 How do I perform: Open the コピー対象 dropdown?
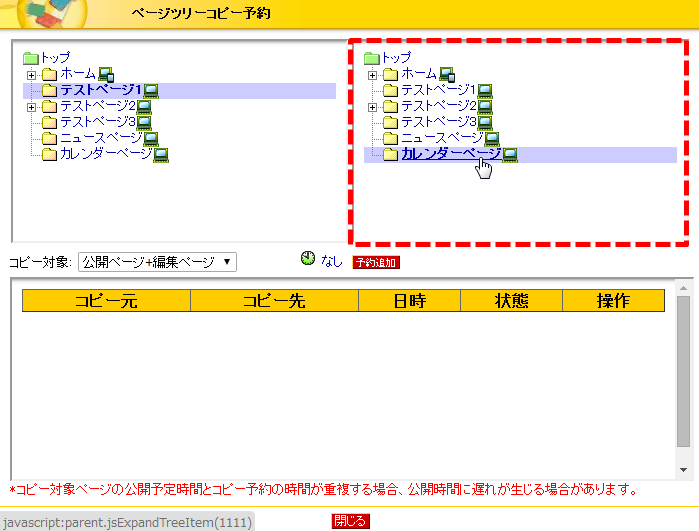[157, 262]
